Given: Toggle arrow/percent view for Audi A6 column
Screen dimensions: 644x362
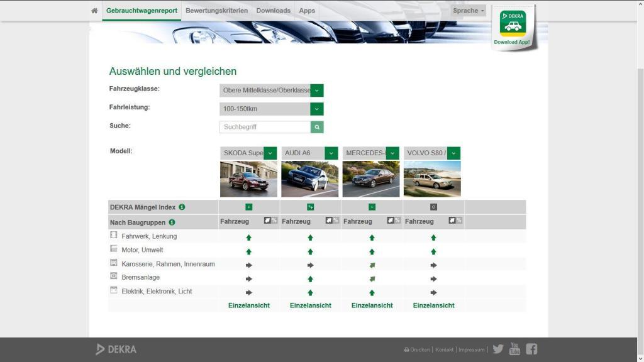Looking at the screenshot, I should (x=332, y=221).
